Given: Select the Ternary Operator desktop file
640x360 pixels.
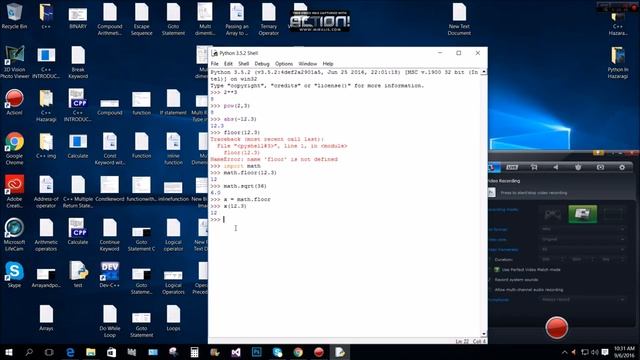Looking at the screenshot, I should pyautogui.click(x=269, y=20).
